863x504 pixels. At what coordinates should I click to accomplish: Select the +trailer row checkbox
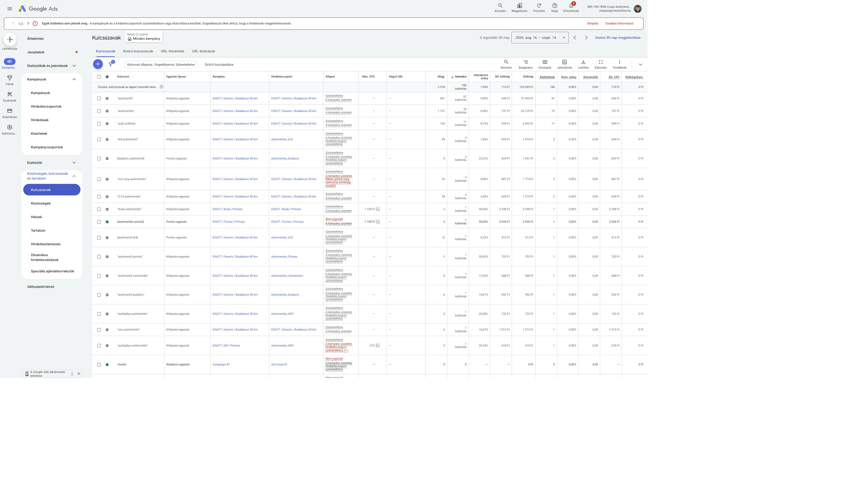tap(99, 365)
